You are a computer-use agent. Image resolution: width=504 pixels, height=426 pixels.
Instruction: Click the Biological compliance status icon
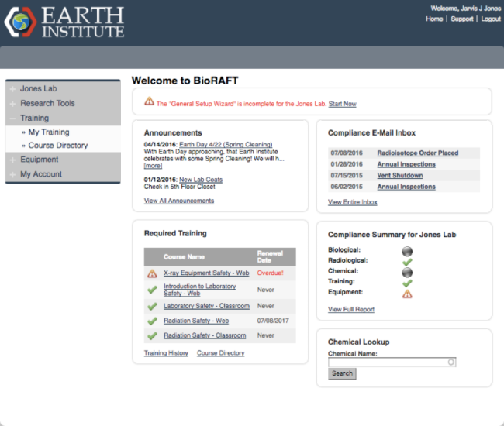[x=407, y=251]
